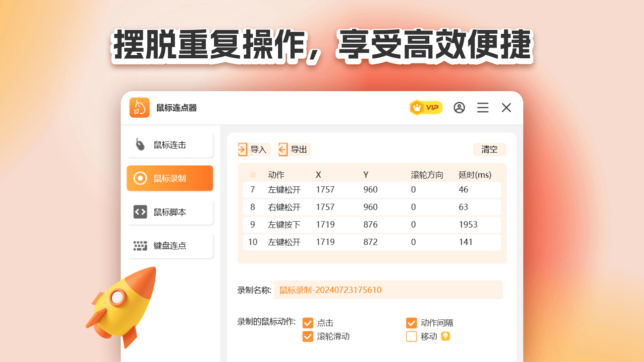Screen dimensions: 644x362
Task: Click the dotted grid icon in table header
Action: [x=253, y=175]
